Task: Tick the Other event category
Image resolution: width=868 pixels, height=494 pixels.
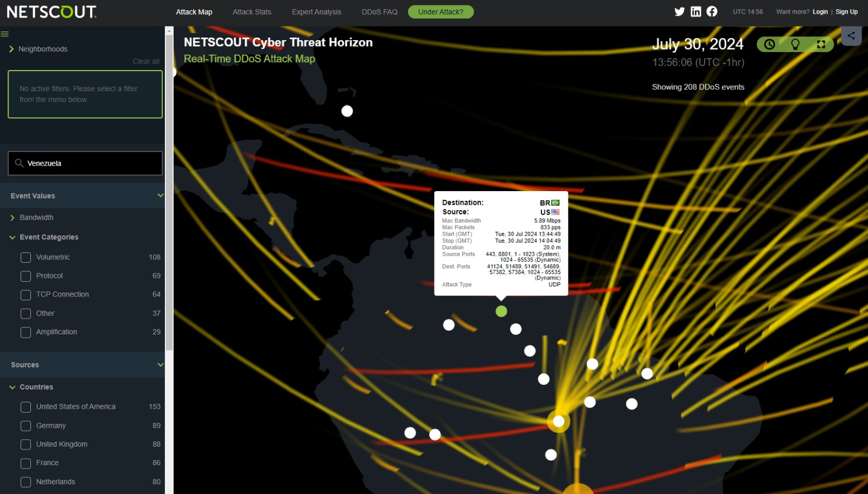Action: pos(25,314)
